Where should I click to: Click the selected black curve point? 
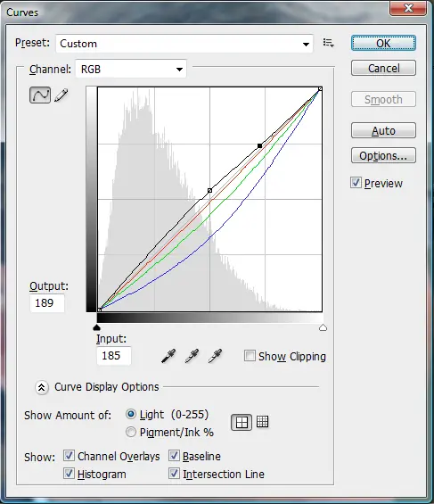[259, 146]
